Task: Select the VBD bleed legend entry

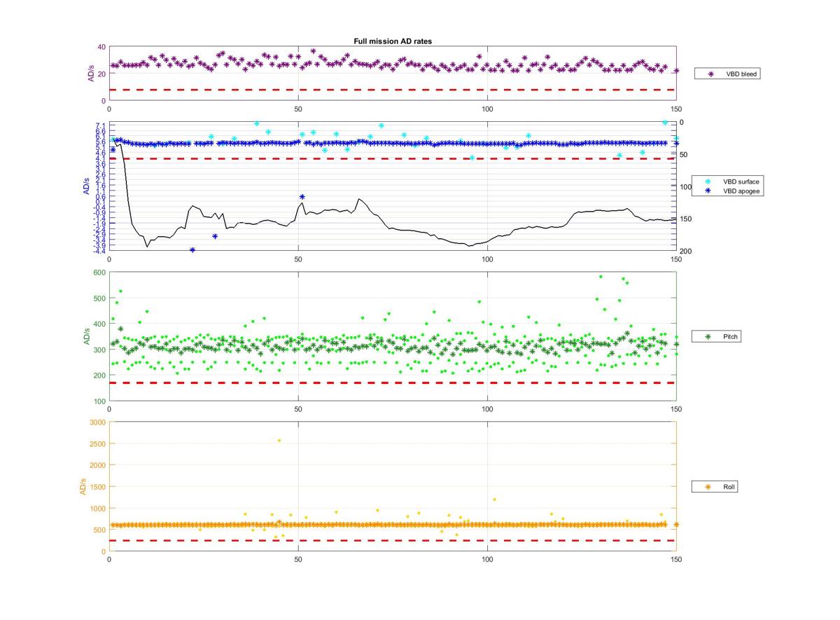Action: 727,73
